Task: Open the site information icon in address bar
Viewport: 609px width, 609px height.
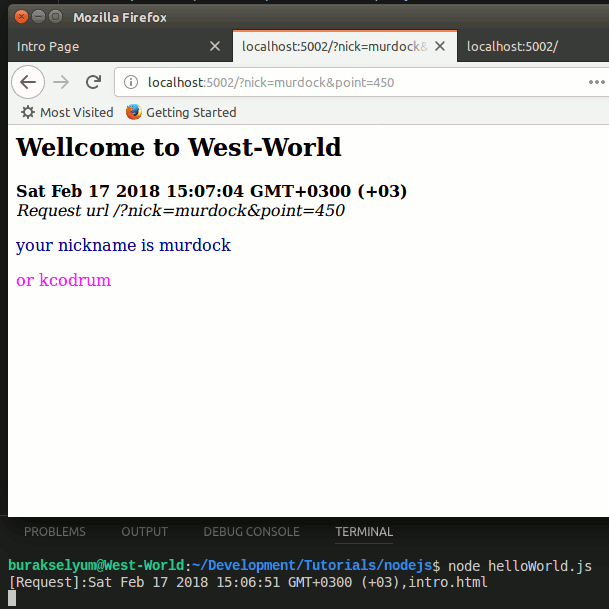Action: tap(131, 82)
